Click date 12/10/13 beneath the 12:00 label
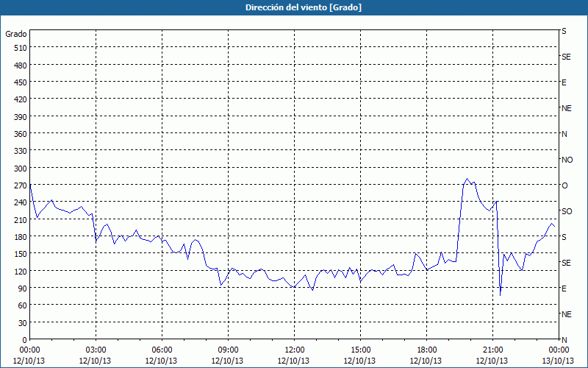Image resolution: width=588 pixels, height=368 pixels. coord(295,361)
